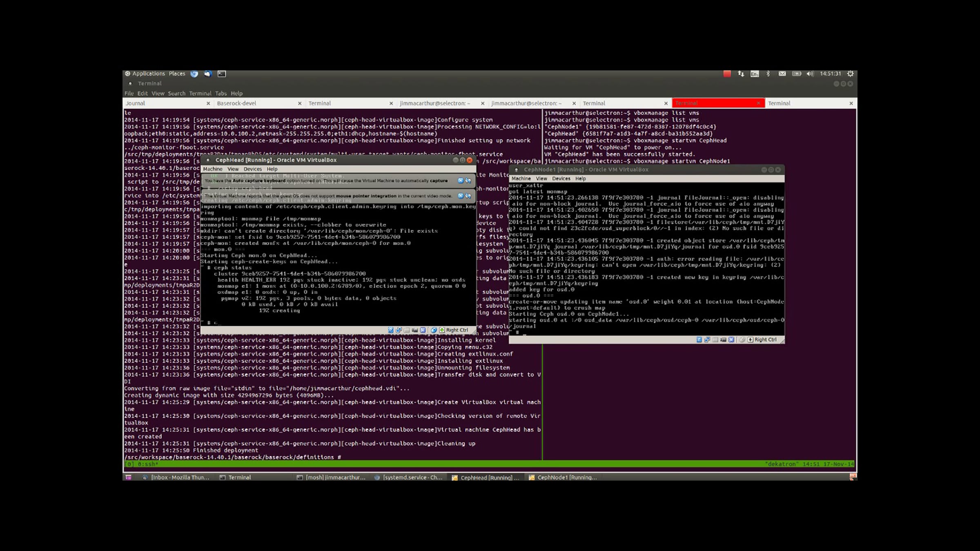
Task: Open the battery indicator menu
Action: 796,74
